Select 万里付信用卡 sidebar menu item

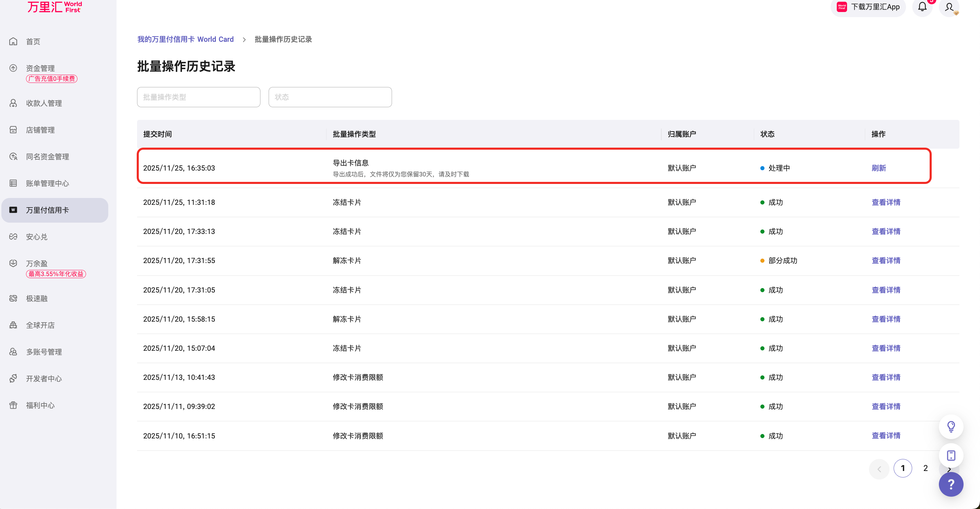point(47,210)
